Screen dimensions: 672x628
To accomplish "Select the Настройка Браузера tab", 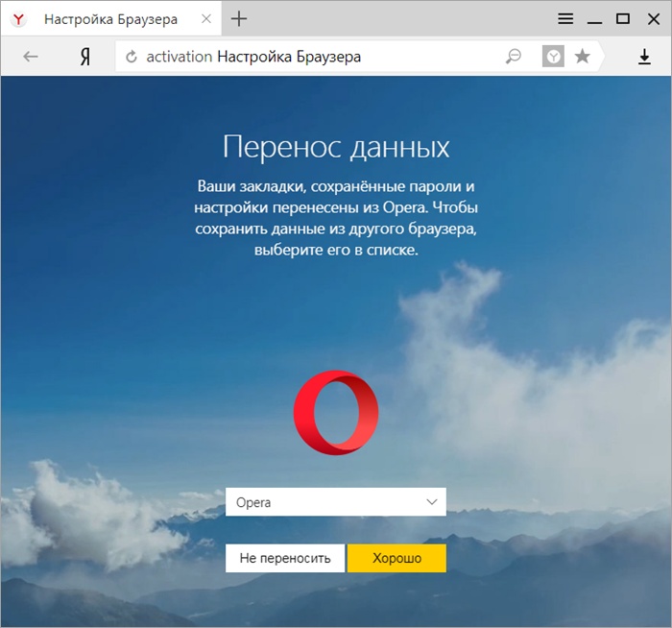I will point(110,19).
